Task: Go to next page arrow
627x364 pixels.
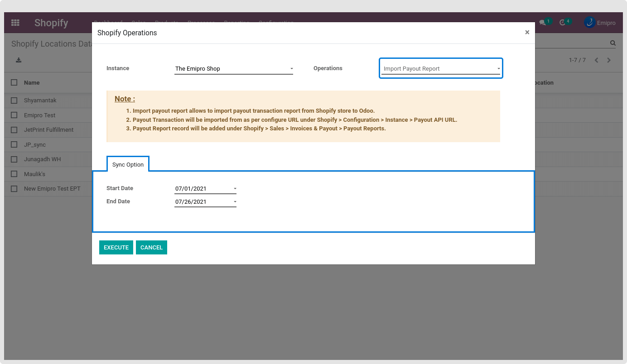Action: pyautogui.click(x=609, y=60)
